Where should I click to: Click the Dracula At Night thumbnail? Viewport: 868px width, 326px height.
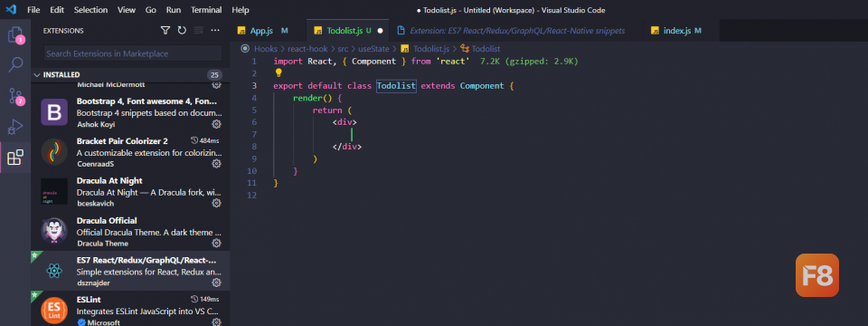(54, 192)
